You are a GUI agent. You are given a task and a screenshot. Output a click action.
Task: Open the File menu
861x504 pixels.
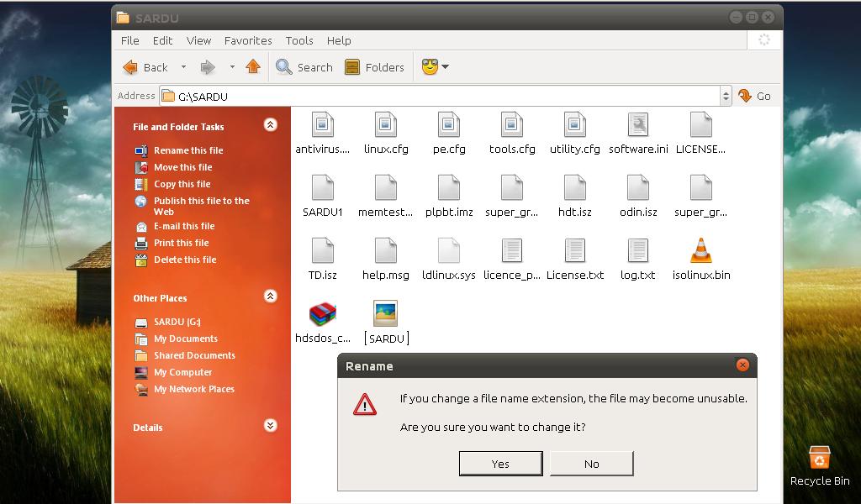point(130,40)
